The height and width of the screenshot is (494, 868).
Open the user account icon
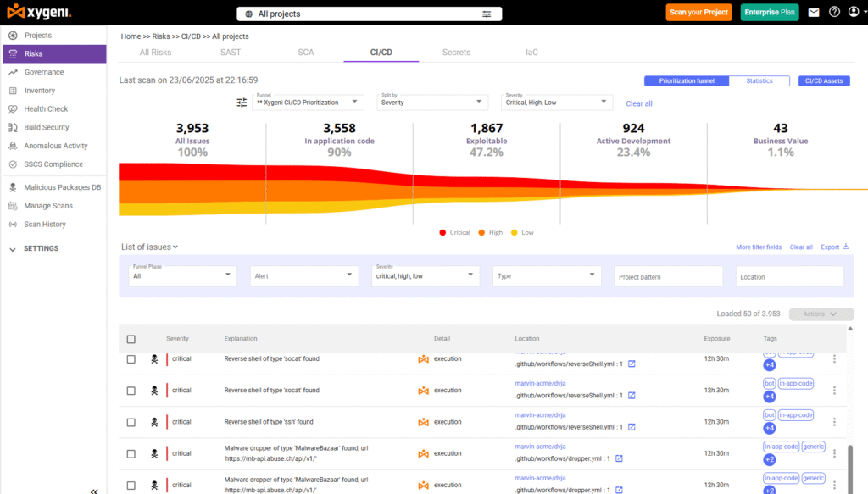pos(854,12)
